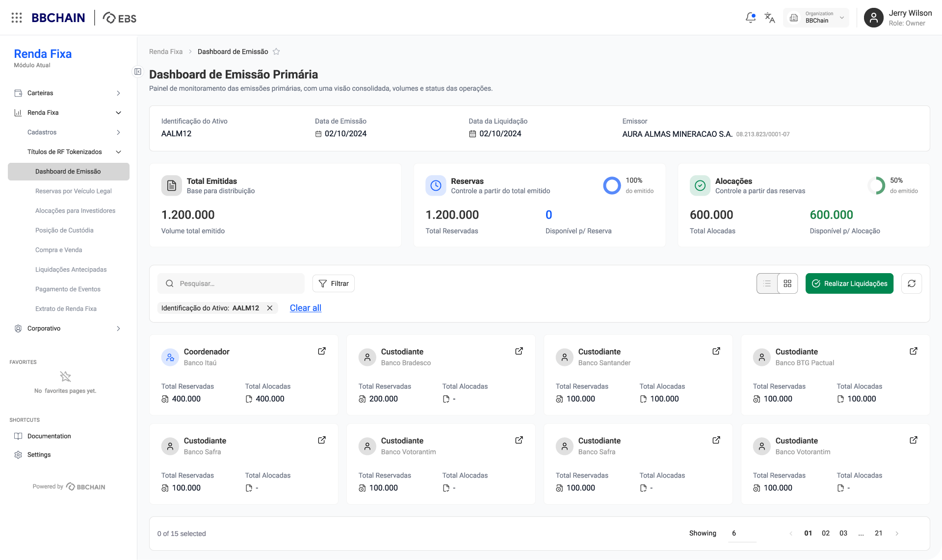Viewport: 942px width, 560px height.
Task: Click the Coordenador avatar icon
Action: pos(170,357)
